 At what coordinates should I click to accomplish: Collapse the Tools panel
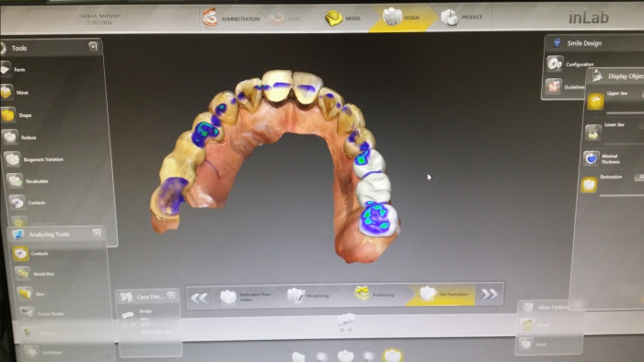click(x=94, y=46)
